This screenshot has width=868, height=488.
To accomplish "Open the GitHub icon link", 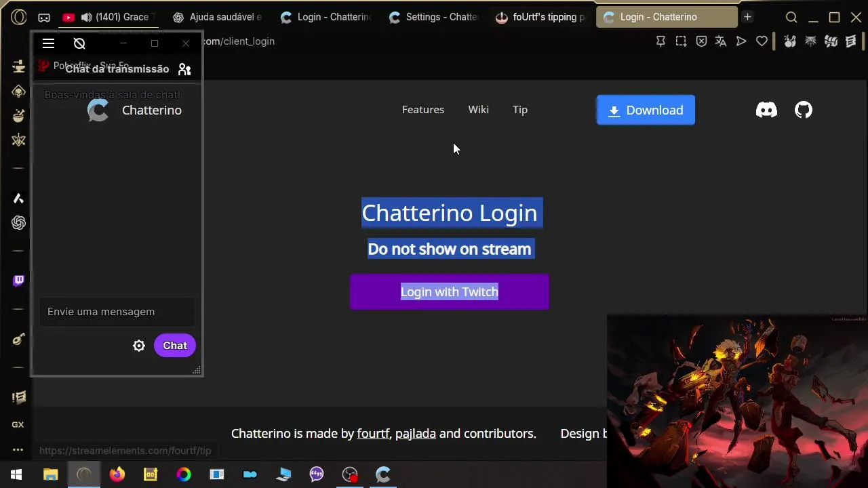I will click(804, 110).
